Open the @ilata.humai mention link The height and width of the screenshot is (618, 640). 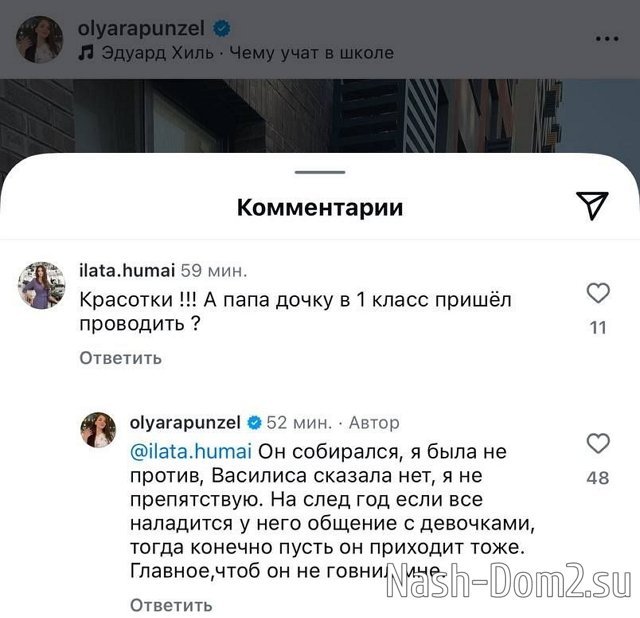[191, 452]
